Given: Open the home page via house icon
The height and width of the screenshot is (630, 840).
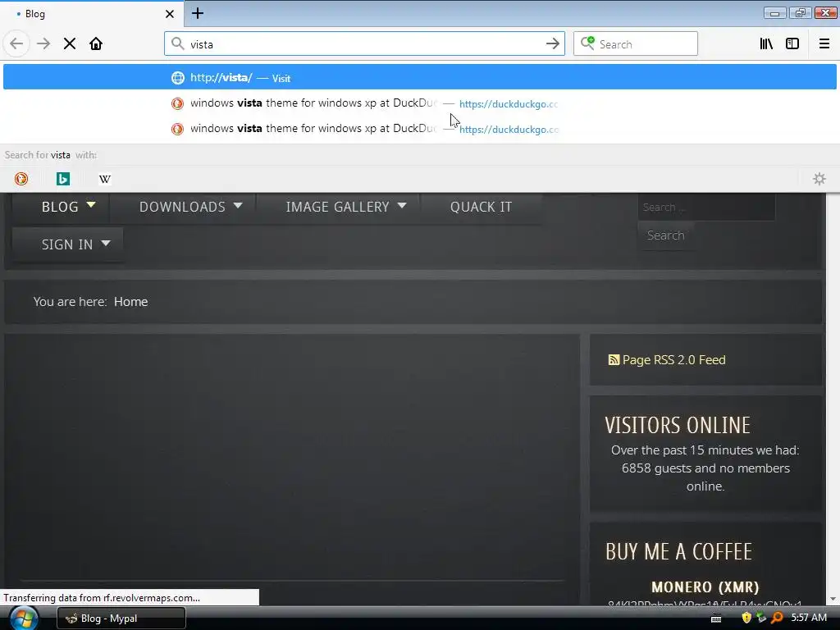Looking at the screenshot, I should [96, 43].
